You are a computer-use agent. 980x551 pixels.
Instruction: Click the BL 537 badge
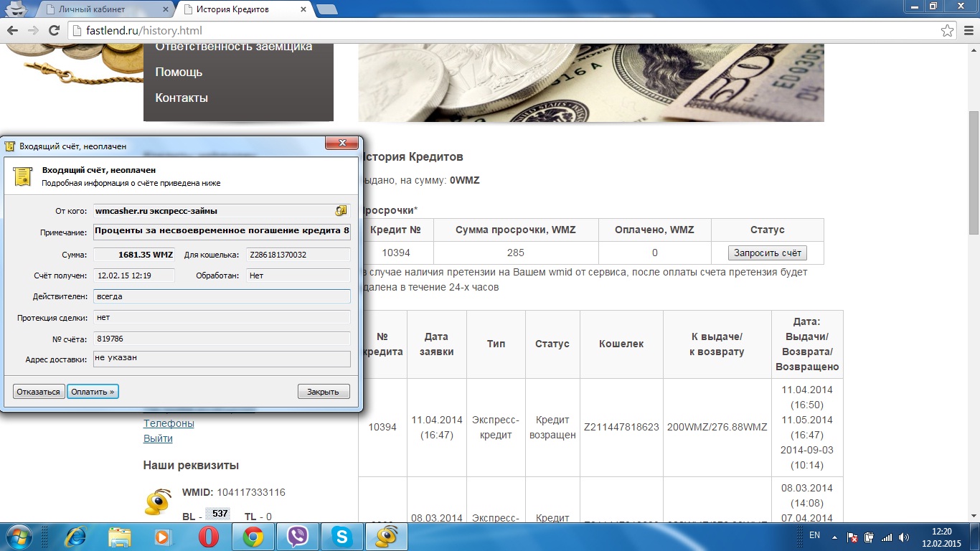(x=217, y=514)
